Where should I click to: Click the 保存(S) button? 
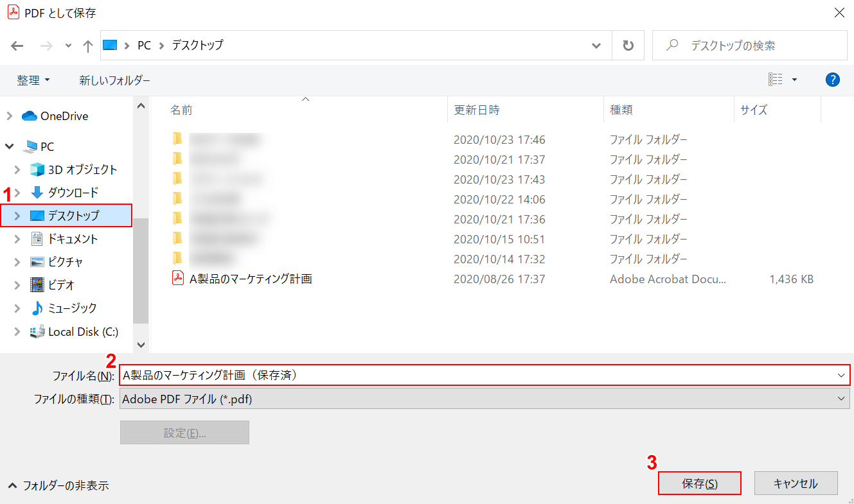700,483
